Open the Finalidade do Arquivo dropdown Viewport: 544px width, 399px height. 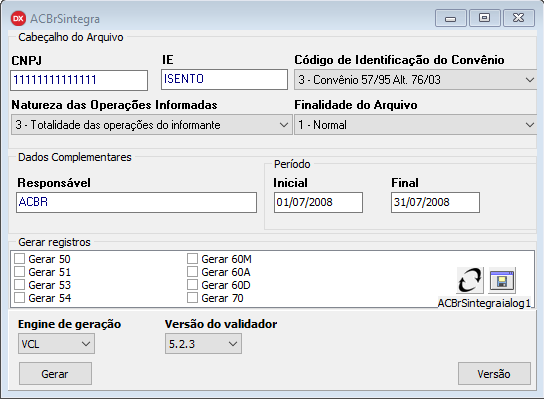click(415, 125)
